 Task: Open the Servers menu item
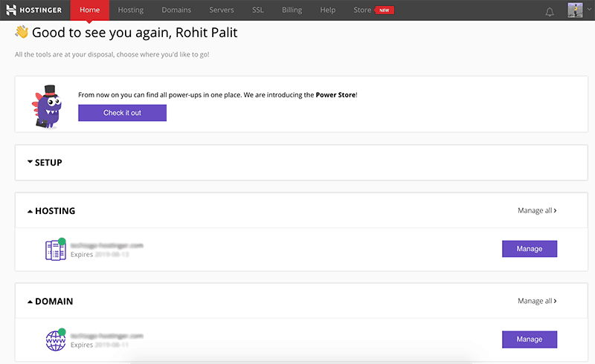[x=222, y=10]
